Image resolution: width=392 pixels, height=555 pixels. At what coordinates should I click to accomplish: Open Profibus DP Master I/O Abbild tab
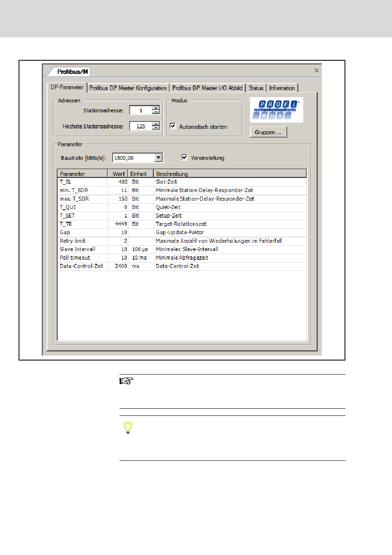pyautogui.click(x=208, y=88)
